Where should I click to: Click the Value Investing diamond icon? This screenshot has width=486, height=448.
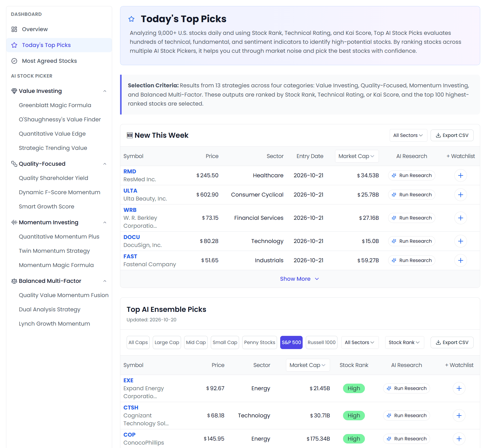click(x=14, y=91)
